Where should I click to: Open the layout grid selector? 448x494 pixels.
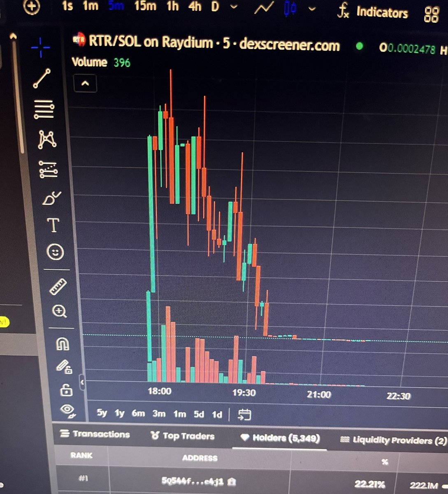(431, 14)
